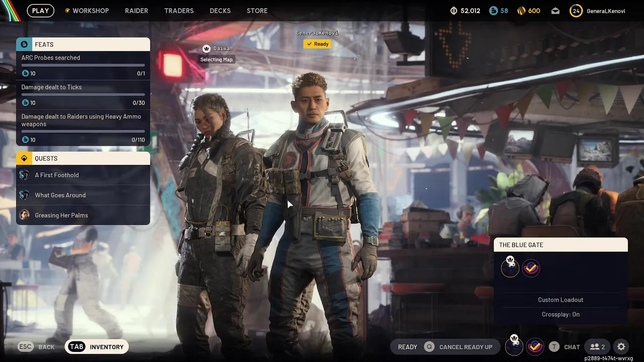Click the Q key icon
The width and height of the screenshot is (644, 362).
pyautogui.click(x=429, y=347)
